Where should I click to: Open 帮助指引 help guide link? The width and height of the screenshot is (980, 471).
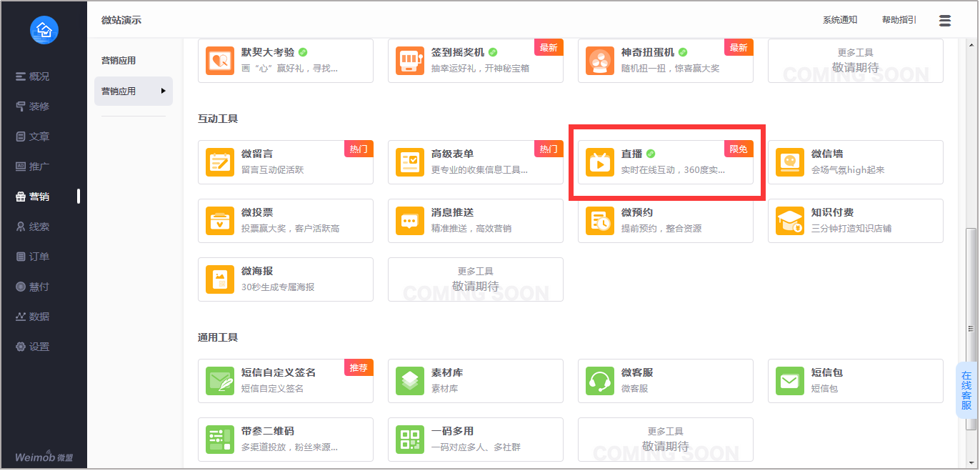click(x=899, y=20)
